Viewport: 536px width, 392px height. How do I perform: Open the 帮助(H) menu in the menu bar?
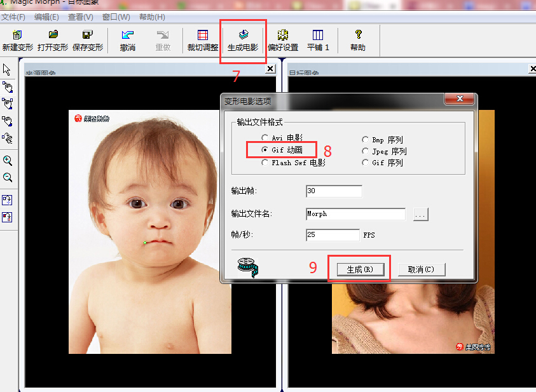(152, 17)
